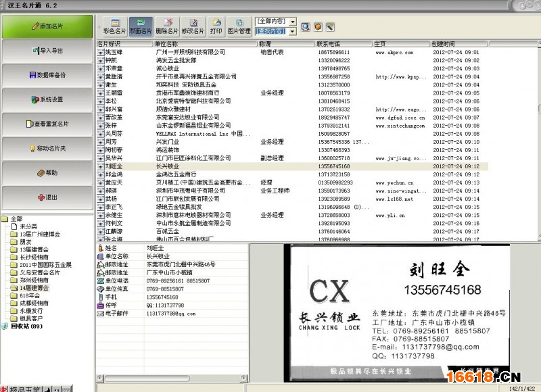Open the 长沙经销商 folder
Screen dimensions: 541x392
pos(34,258)
